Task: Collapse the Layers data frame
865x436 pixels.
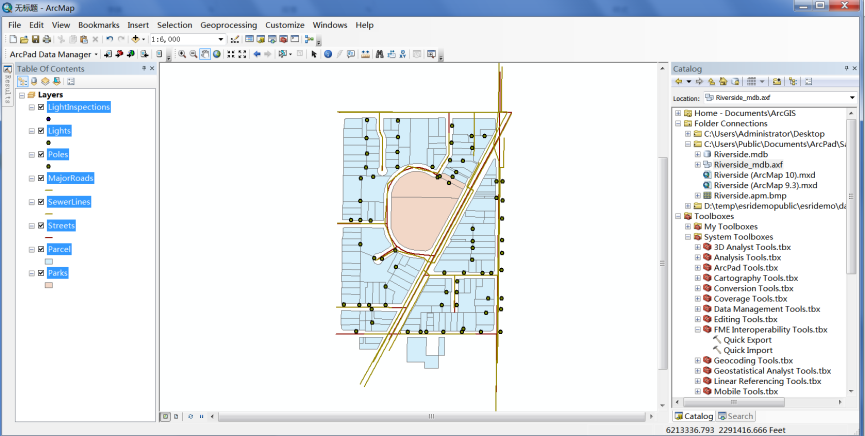Action: (x=22, y=95)
